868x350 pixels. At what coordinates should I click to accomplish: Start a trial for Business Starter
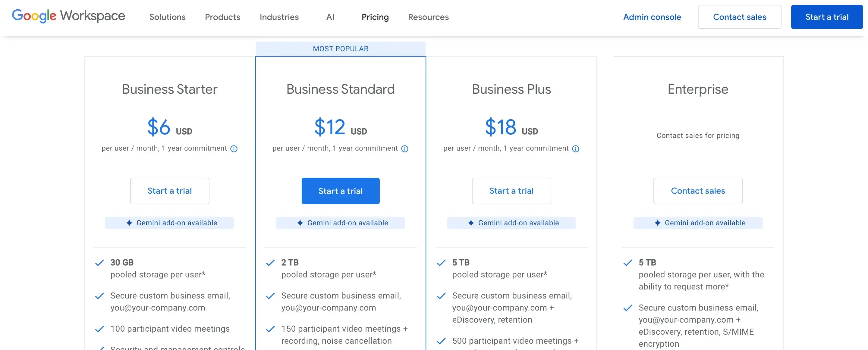169,191
